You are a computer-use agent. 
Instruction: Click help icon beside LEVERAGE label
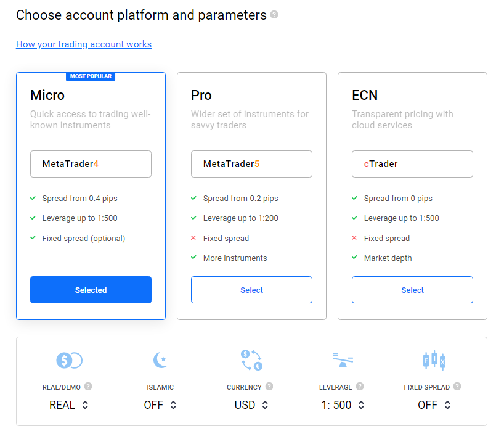[360, 386]
